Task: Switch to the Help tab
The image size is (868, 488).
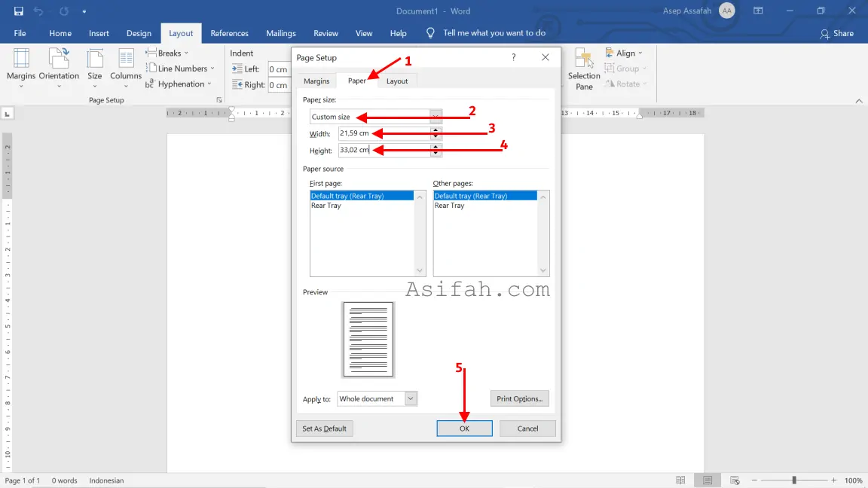Action: point(398,33)
